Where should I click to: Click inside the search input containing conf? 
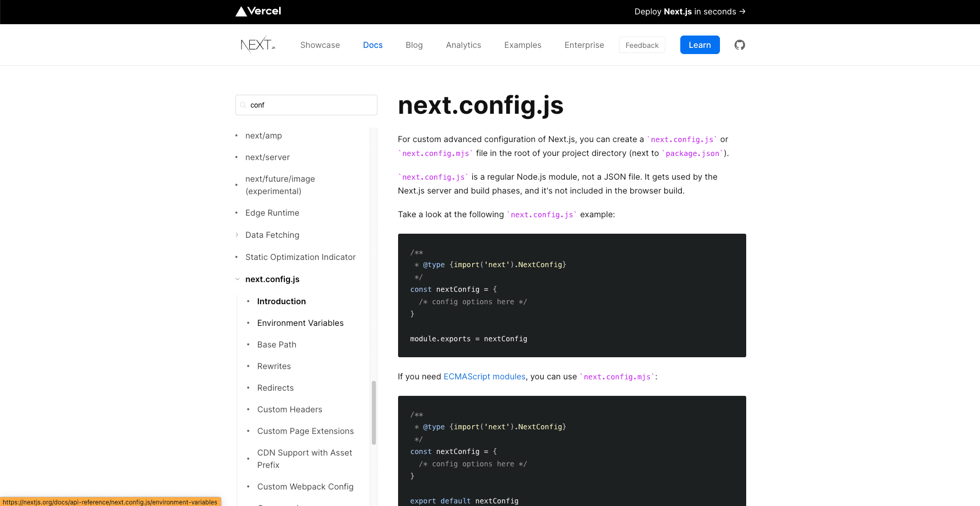tap(306, 105)
